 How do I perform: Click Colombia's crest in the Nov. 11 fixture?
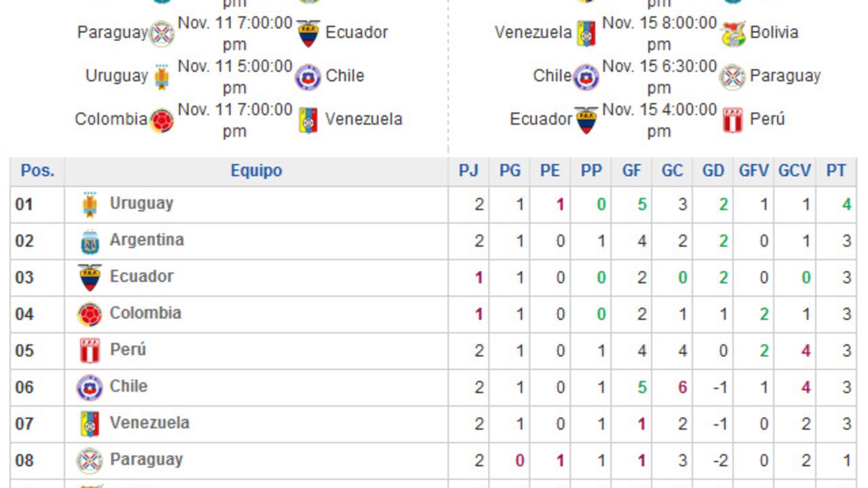162,121
